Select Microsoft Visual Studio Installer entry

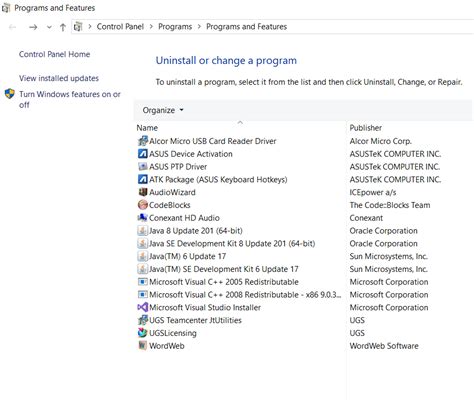(205, 307)
